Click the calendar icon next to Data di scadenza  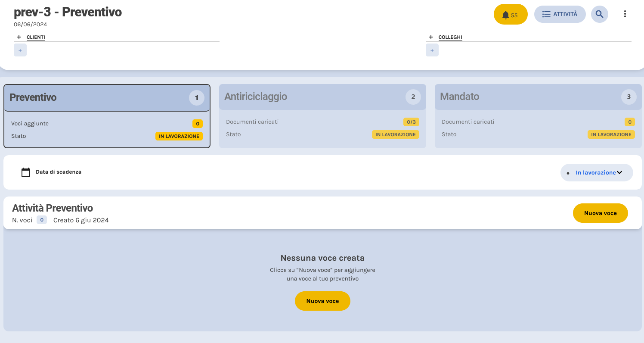(x=26, y=172)
